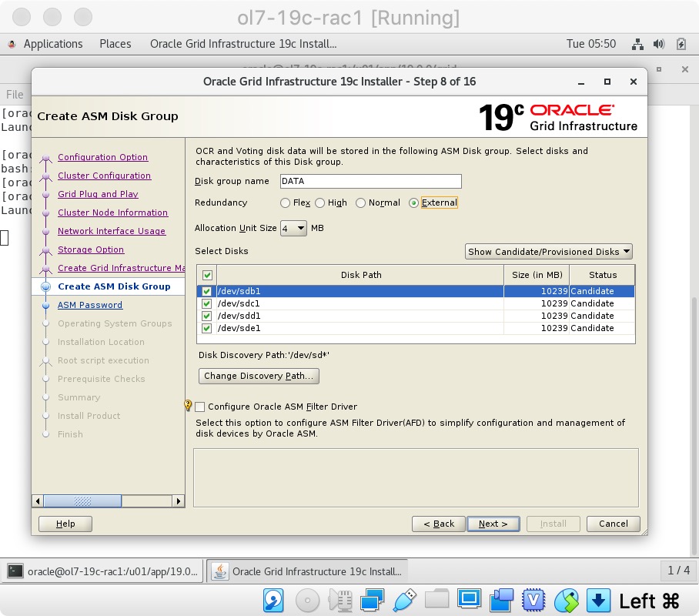
Task: Click the network status icon in top panel
Action: 637,44
